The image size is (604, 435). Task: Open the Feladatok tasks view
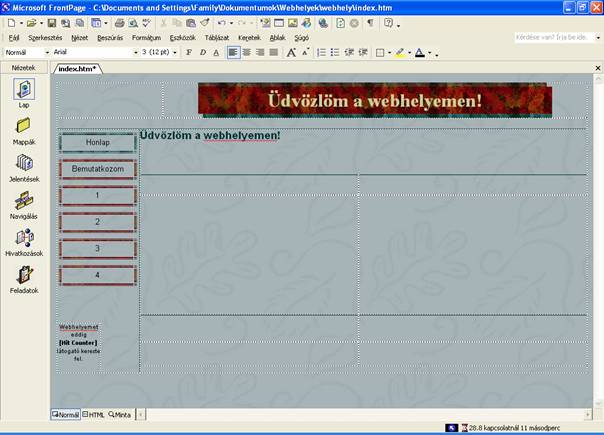coord(24,275)
